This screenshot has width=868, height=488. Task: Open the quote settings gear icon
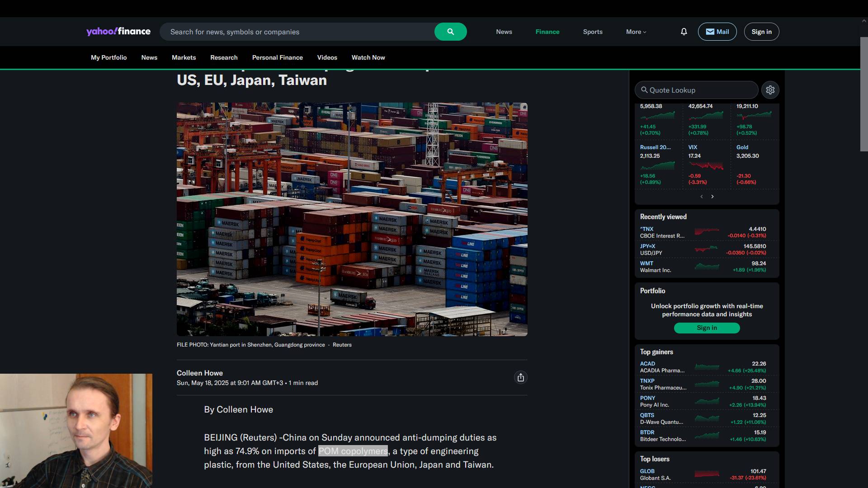click(770, 90)
